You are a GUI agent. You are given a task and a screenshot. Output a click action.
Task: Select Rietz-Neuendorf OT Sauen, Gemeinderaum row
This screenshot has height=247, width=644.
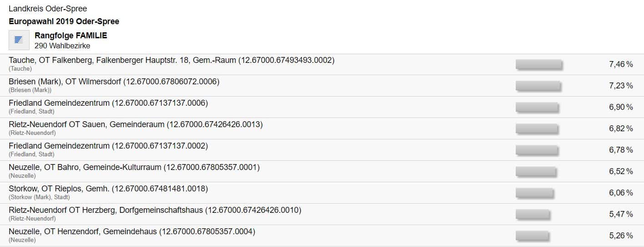pos(136,124)
